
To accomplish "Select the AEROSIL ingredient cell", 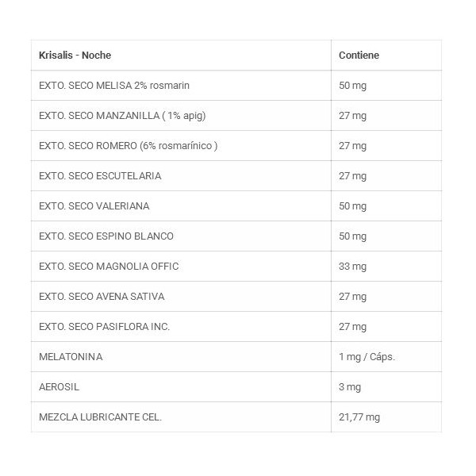I will 59,386.
